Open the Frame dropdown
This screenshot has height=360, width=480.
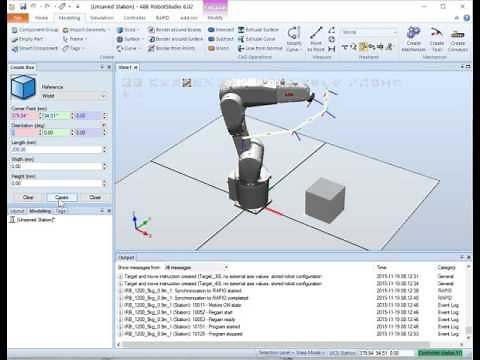coord(75,39)
